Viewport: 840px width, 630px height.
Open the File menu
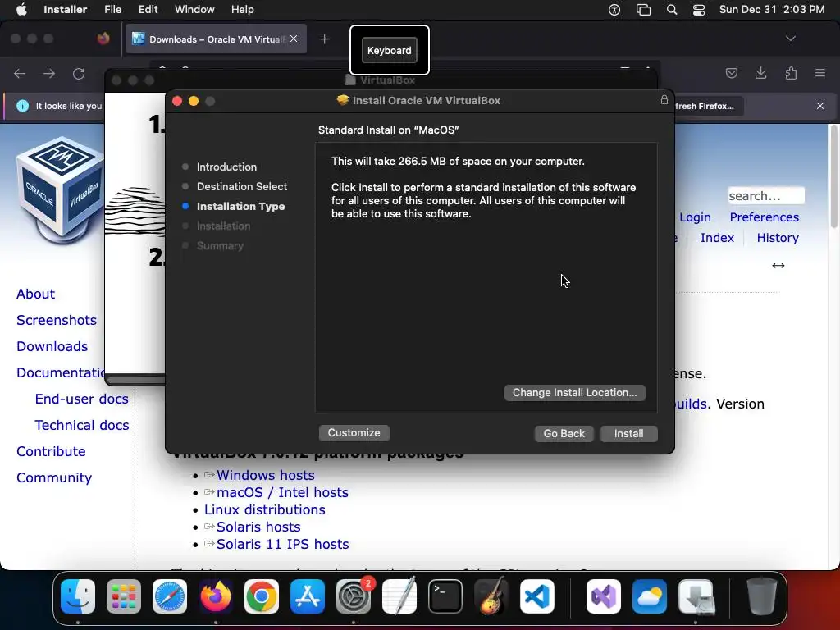[112, 10]
